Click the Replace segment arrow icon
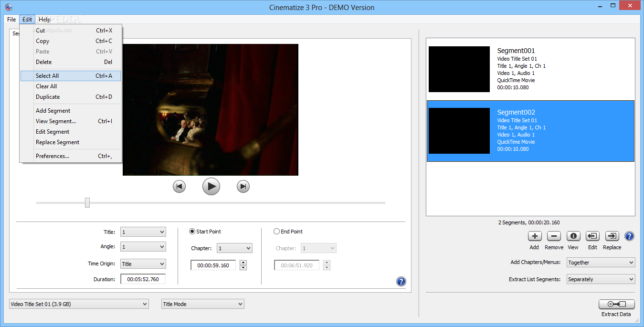The width and height of the screenshot is (644, 327). (612, 236)
